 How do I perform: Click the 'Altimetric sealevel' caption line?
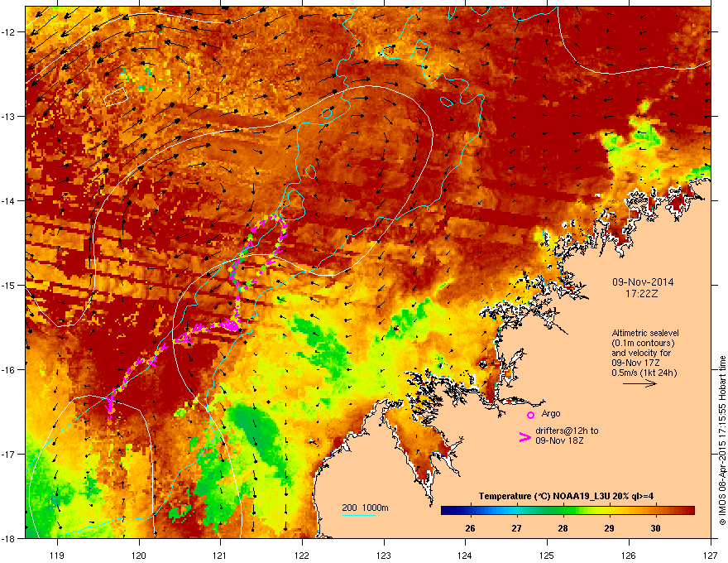point(645,333)
